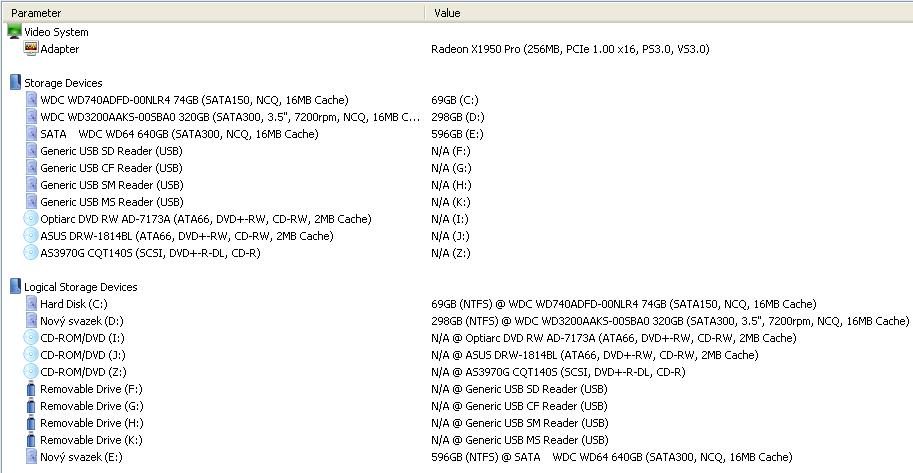Click the Removable Drive (G:) icon
The height and width of the screenshot is (473, 913).
coord(31,405)
